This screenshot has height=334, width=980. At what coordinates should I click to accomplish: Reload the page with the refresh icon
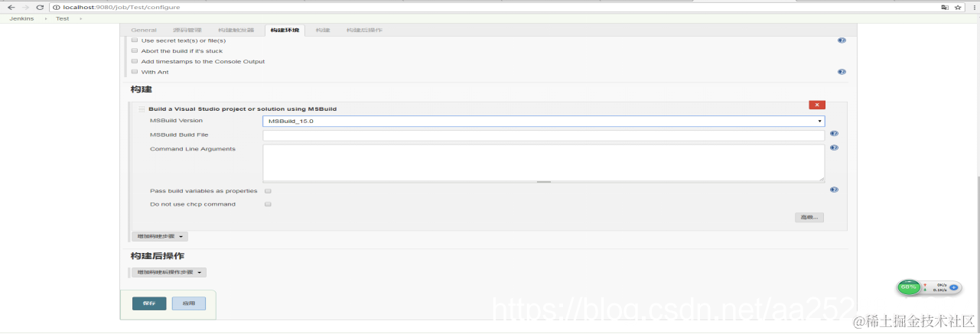coord(40,7)
